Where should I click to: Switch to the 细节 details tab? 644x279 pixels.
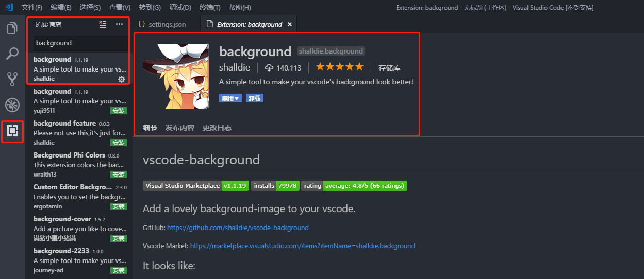[x=150, y=128]
